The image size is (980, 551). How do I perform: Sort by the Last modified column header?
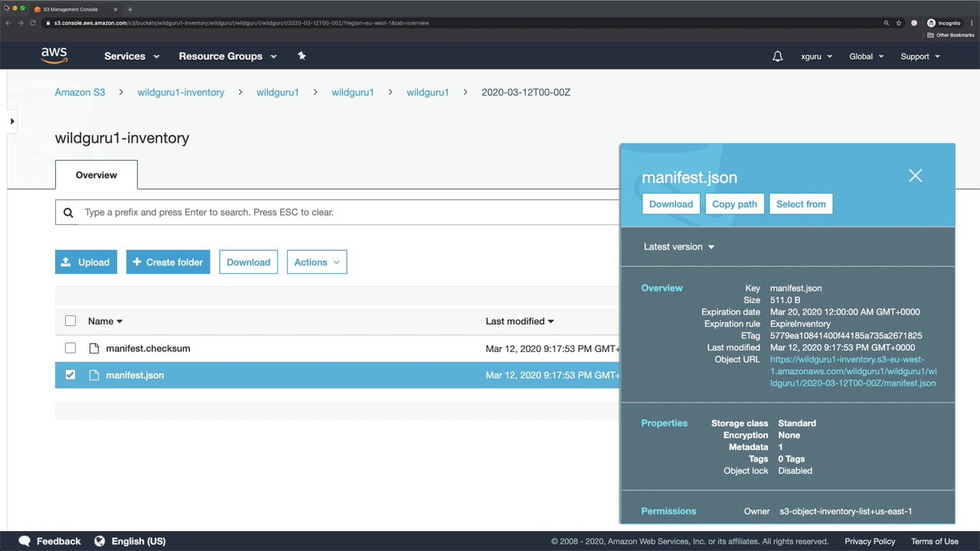tap(519, 321)
